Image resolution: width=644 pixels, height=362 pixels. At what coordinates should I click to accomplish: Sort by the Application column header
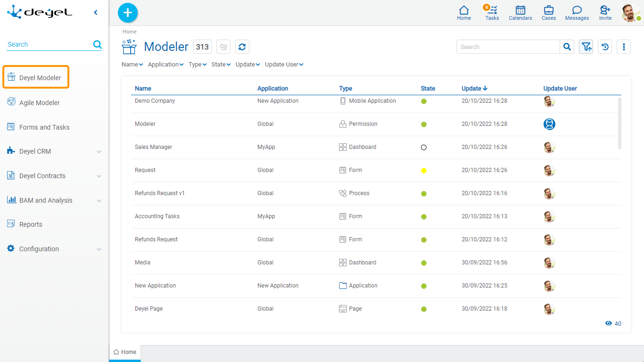click(x=272, y=88)
